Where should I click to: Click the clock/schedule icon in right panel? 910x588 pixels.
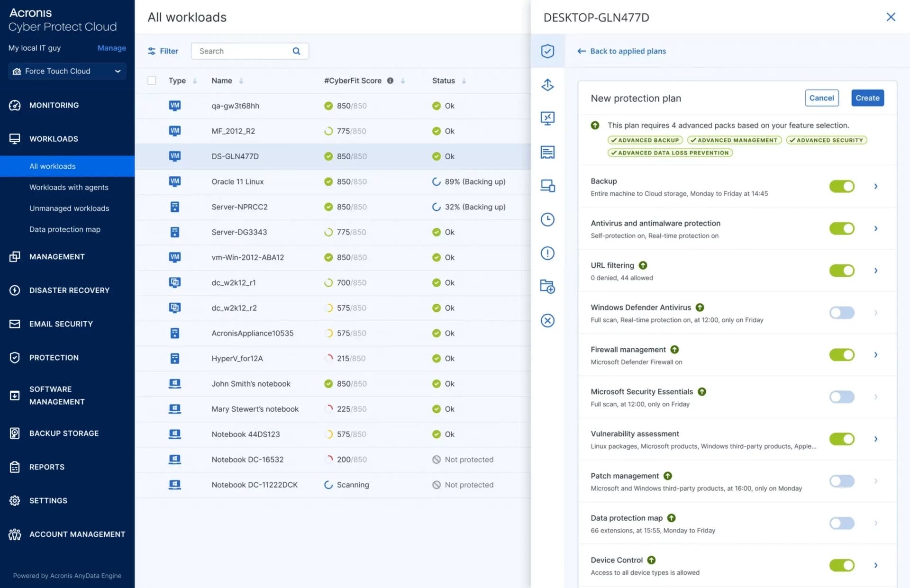pos(548,219)
